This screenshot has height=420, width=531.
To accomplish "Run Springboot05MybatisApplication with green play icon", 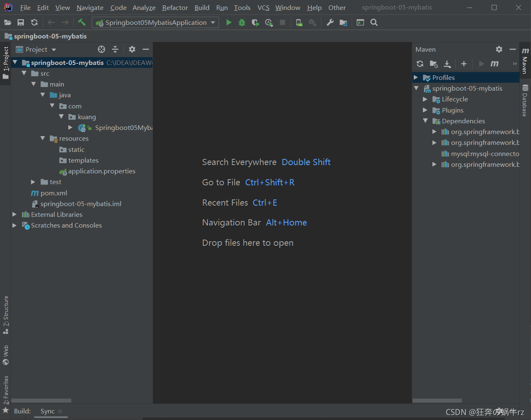I will [229, 22].
